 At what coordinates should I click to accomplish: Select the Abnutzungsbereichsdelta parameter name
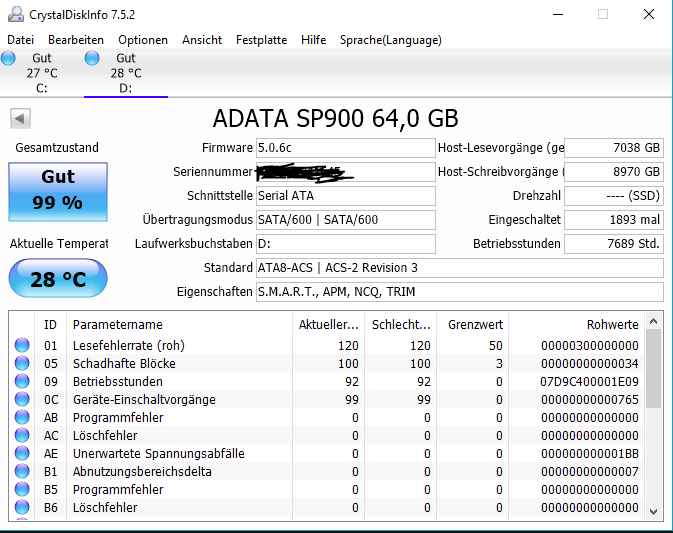tap(142, 472)
